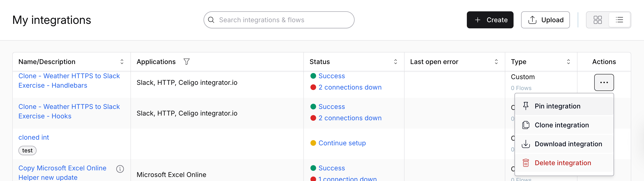Open actions menu for Handlebars integration
Screen dimensions: 644x181
tap(604, 82)
